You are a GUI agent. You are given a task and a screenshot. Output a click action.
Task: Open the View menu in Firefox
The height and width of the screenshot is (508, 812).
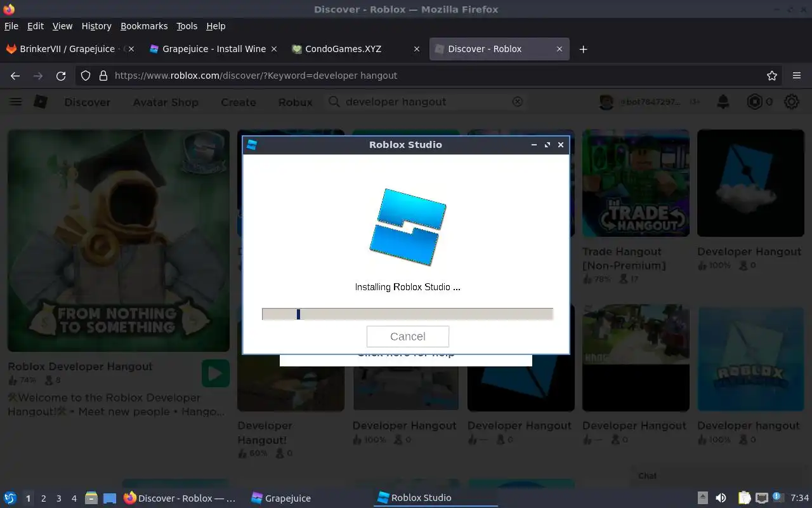62,26
